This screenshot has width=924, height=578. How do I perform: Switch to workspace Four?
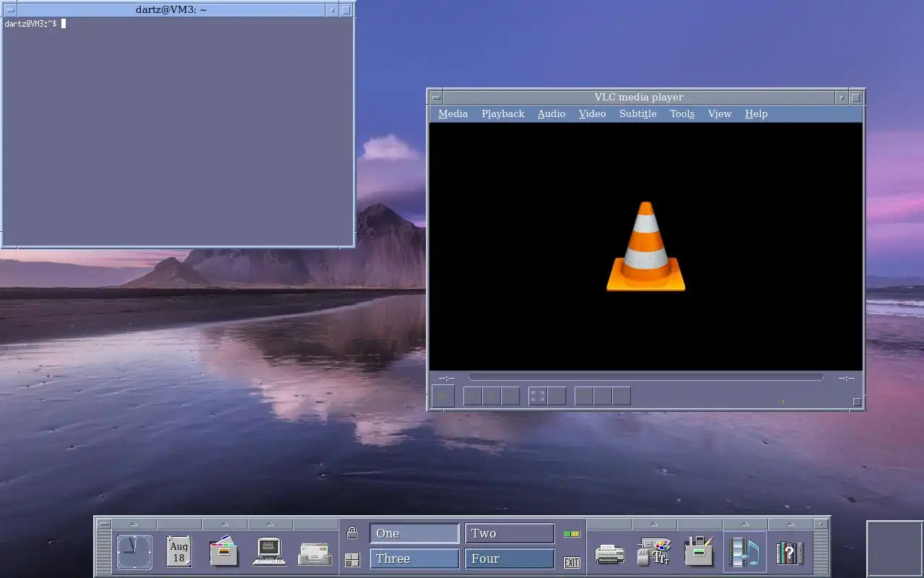click(510, 558)
